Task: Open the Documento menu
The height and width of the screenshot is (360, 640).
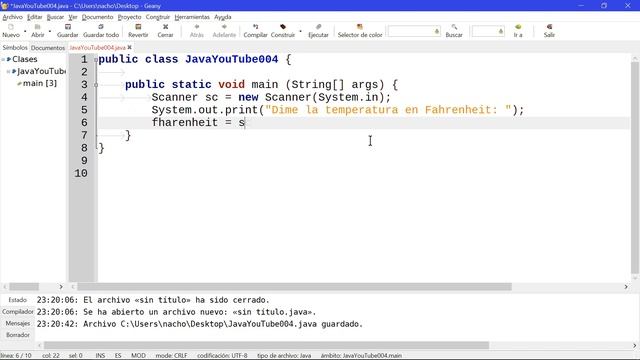Action: tap(97, 17)
